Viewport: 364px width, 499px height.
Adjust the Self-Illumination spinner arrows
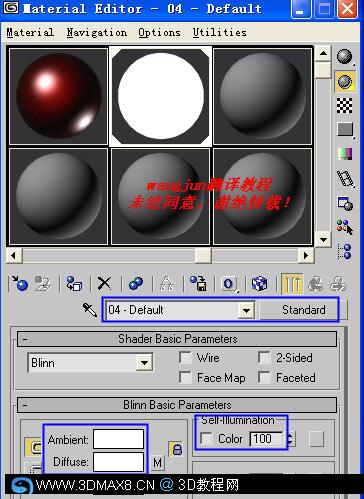pos(290,439)
